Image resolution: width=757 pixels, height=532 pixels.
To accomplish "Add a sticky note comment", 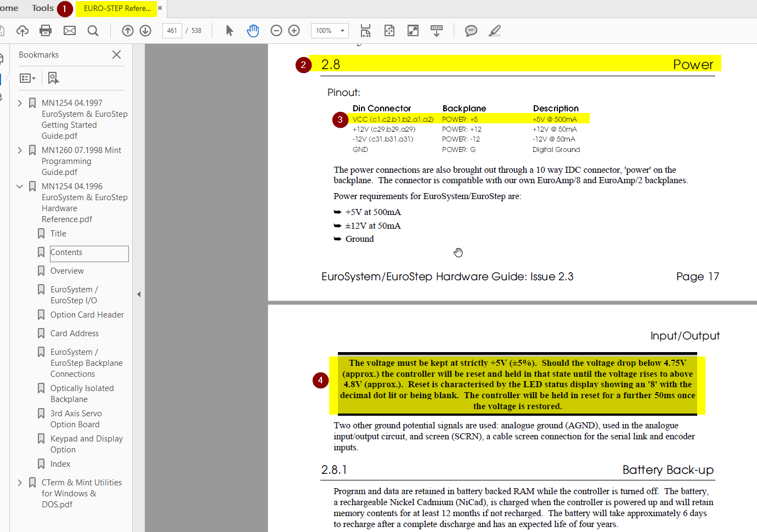I will [x=471, y=31].
